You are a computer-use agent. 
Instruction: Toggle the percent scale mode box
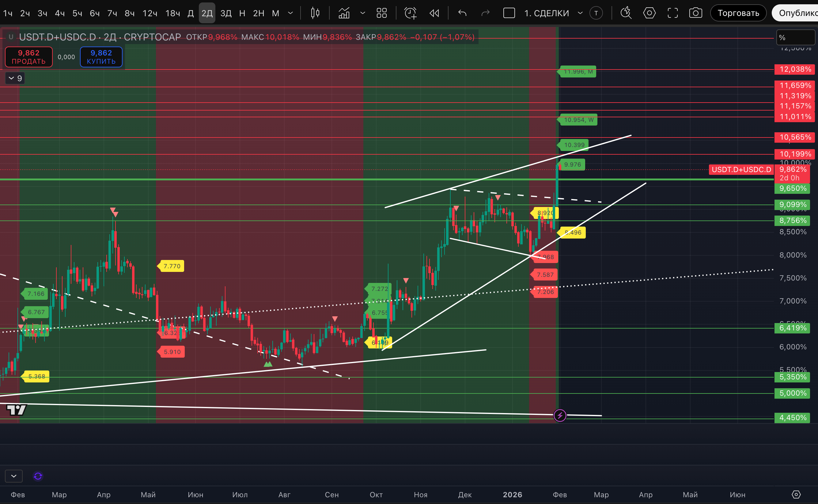795,37
